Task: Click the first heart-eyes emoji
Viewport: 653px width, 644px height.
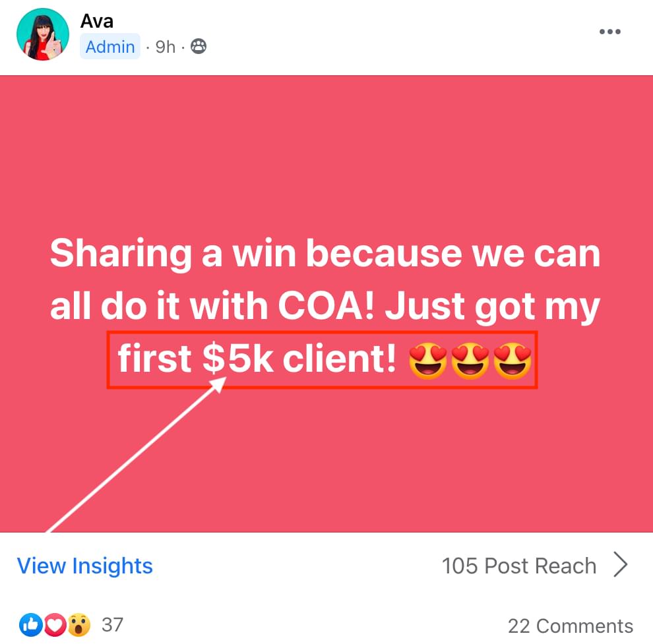Action: coord(429,361)
